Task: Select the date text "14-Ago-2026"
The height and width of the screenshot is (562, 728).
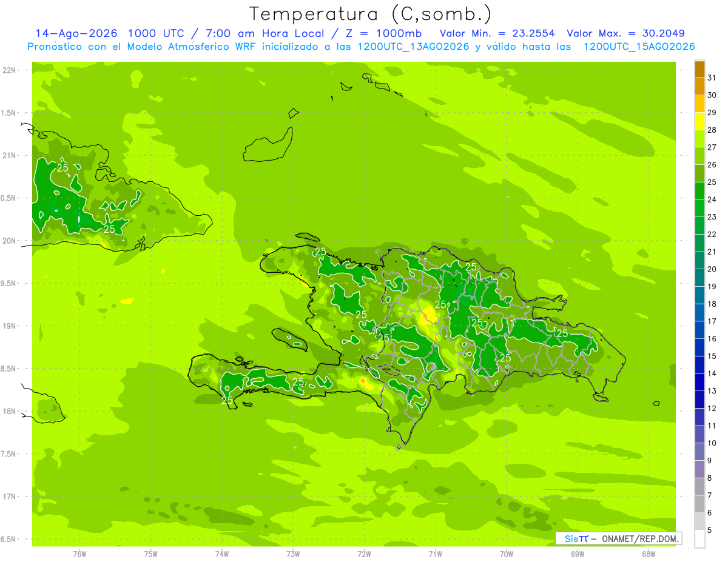Action: tap(76, 33)
